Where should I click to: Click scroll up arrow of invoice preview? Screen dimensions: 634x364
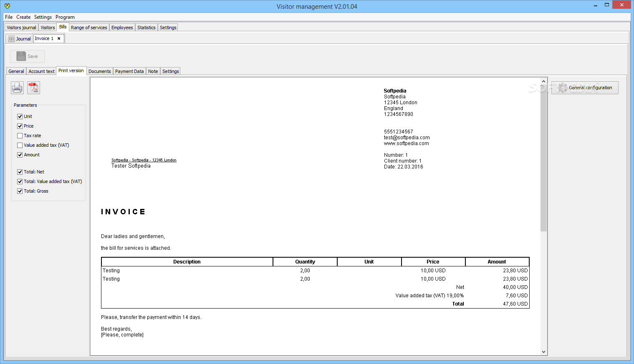[543, 81]
